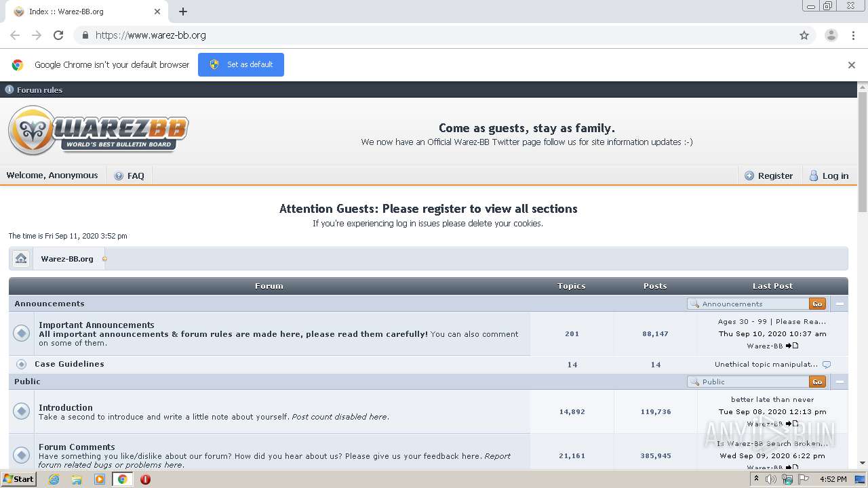The image size is (868, 488).
Task: Click the padlock site info icon
Action: pyautogui.click(x=85, y=35)
